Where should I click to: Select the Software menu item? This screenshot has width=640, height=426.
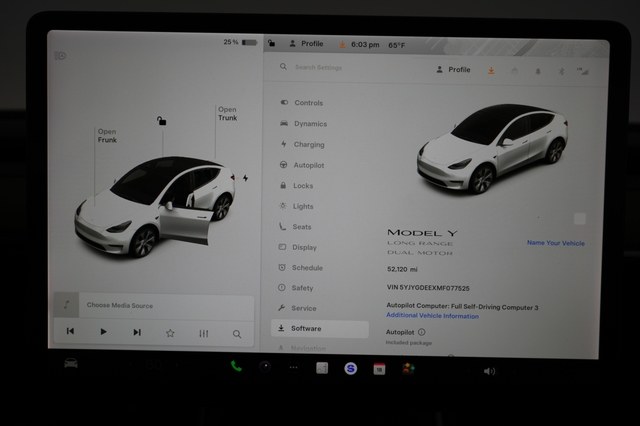click(320, 328)
